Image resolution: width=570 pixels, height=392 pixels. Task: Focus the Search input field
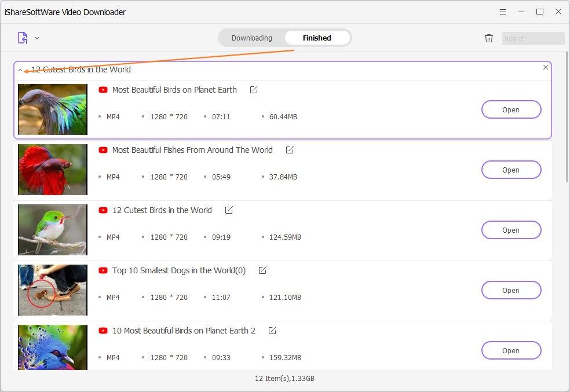pyautogui.click(x=533, y=39)
